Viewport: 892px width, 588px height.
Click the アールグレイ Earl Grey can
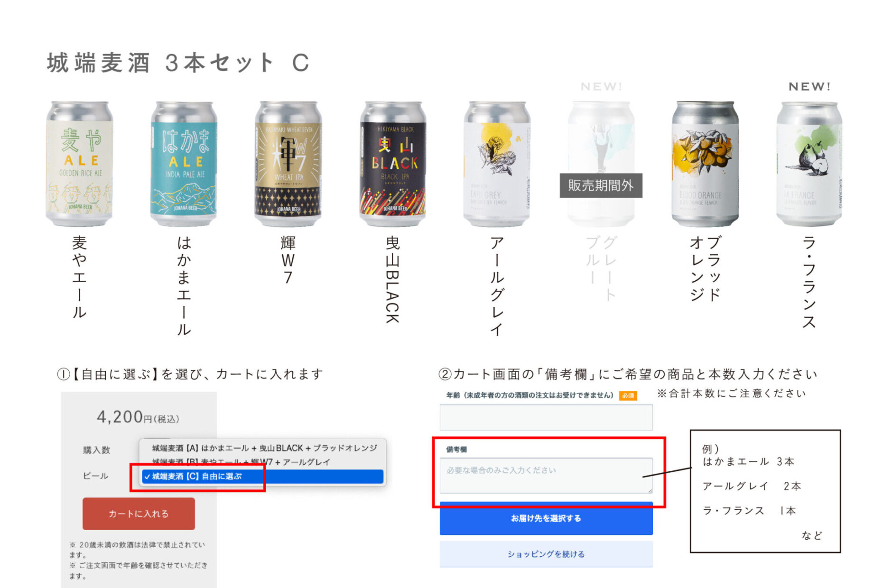click(x=497, y=164)
